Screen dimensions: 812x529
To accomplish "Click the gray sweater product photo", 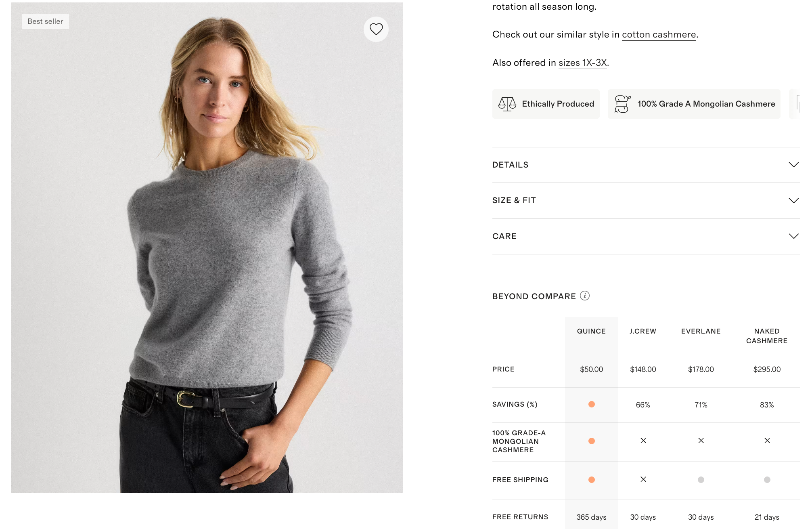I will point(207,248).
